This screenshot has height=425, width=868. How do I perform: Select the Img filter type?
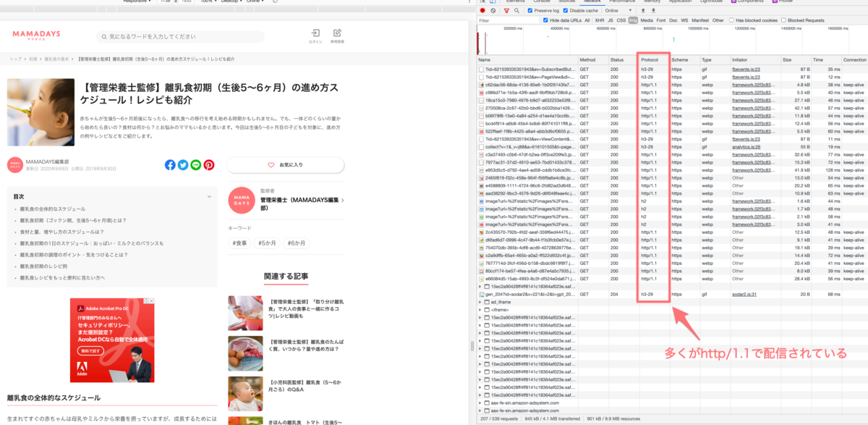[633, 20]
